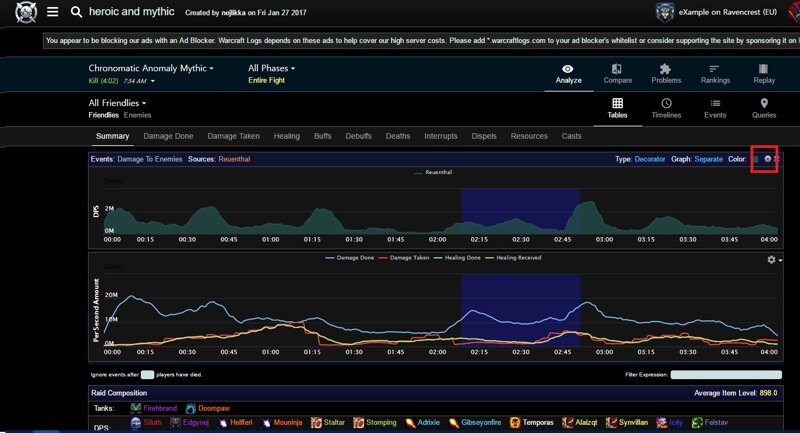Click the Damage To Enemies events link
The width and height of the screenshot is (800, 433).
tap(149, 159)
